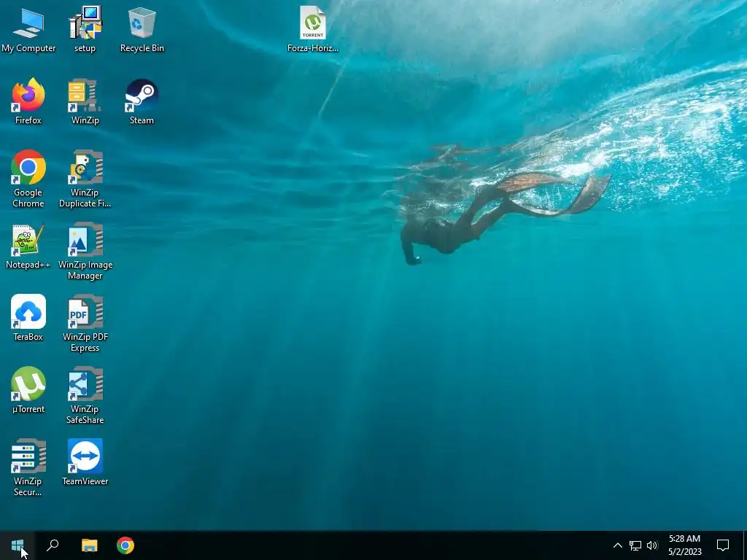This screenshot has width=747, height=560.
Task: Select the WinZip Duplicate File Finder shortcut
Action: (85, 179)
